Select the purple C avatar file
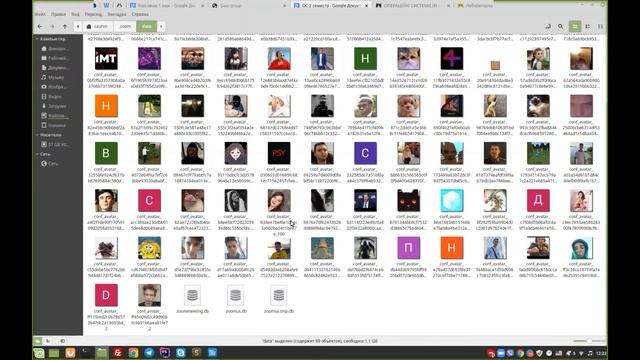640x360 pixels. point(365,153)
